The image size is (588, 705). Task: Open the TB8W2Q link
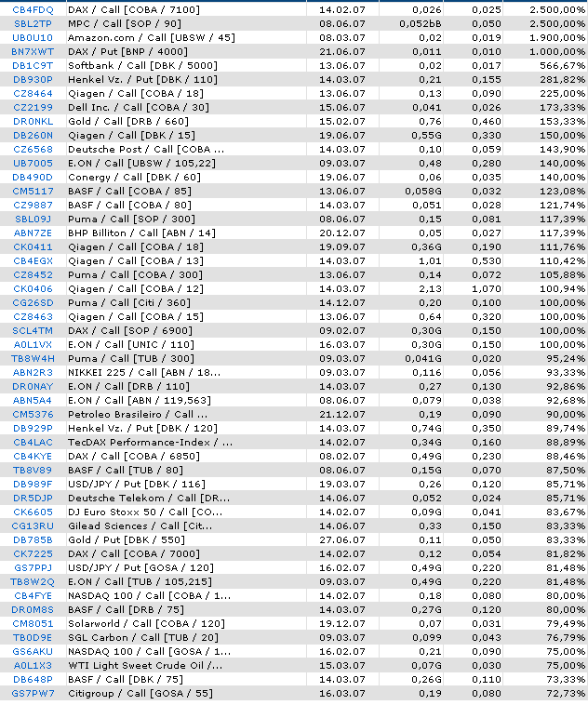[x=33, y=581]
